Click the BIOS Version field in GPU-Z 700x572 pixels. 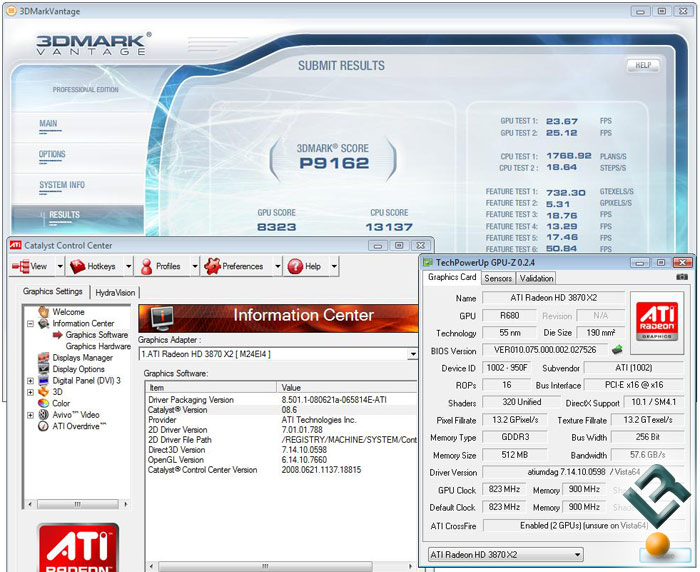tap(545, 350)
